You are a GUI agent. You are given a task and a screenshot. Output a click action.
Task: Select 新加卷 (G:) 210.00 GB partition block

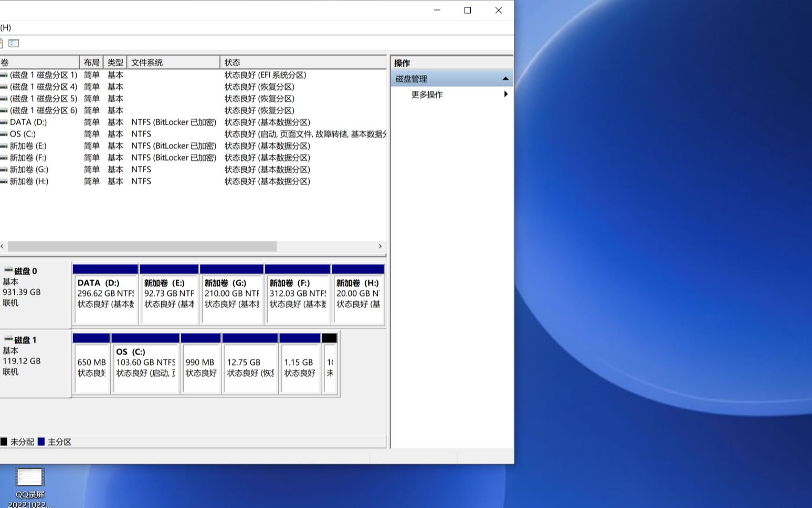point(231,295)
